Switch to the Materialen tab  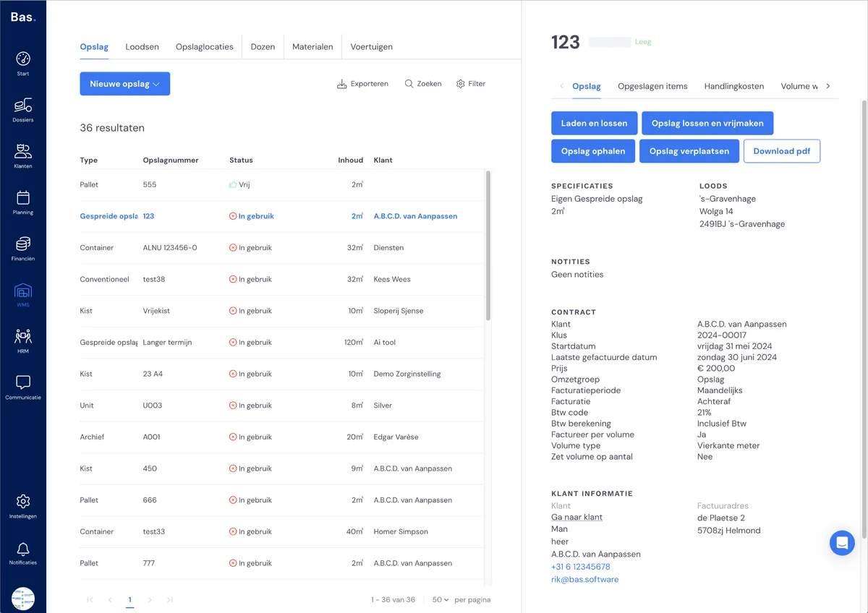coord(312,47)
